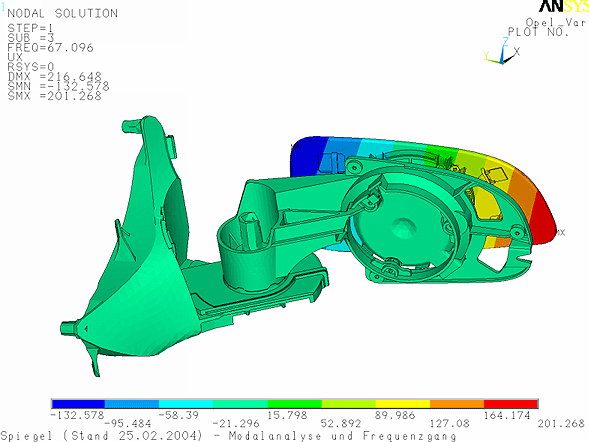Select the dark blue legend color band
The image size is (589, 442).
pyautogui.click(x=78, y=404)
